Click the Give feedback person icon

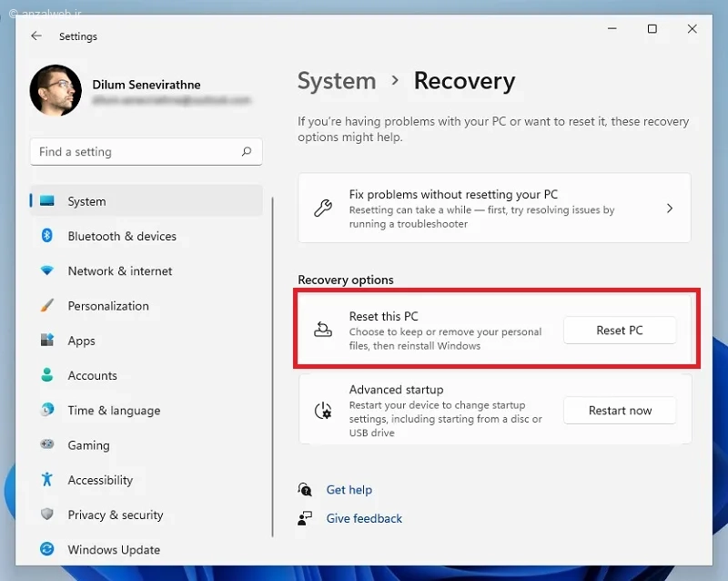[305, 518]
